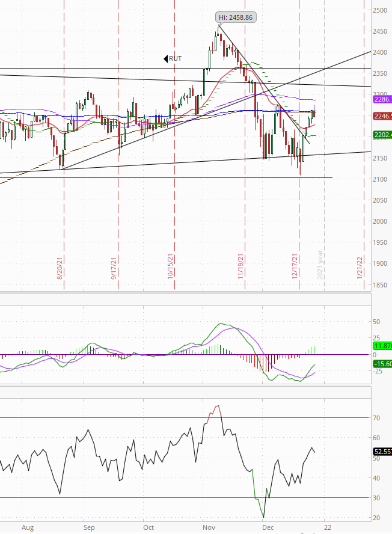The width and height of the screenshot is (392, 534).
Task: Click the Aug label on time axis
Action: [28, 527]
